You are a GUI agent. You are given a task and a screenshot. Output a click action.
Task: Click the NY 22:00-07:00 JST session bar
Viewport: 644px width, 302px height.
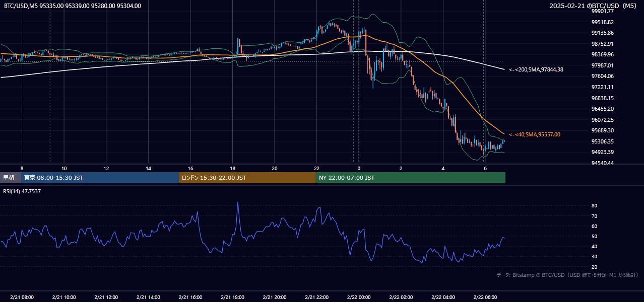pos(411,178)
